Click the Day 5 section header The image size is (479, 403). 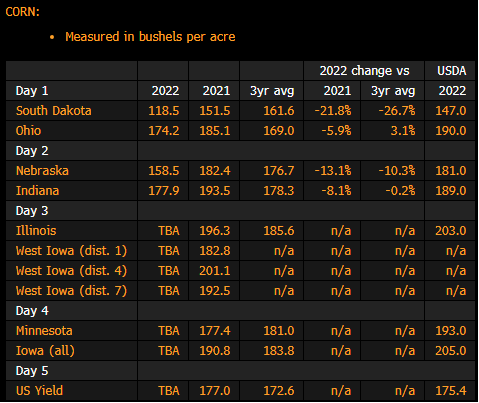(x=32, y=371)
